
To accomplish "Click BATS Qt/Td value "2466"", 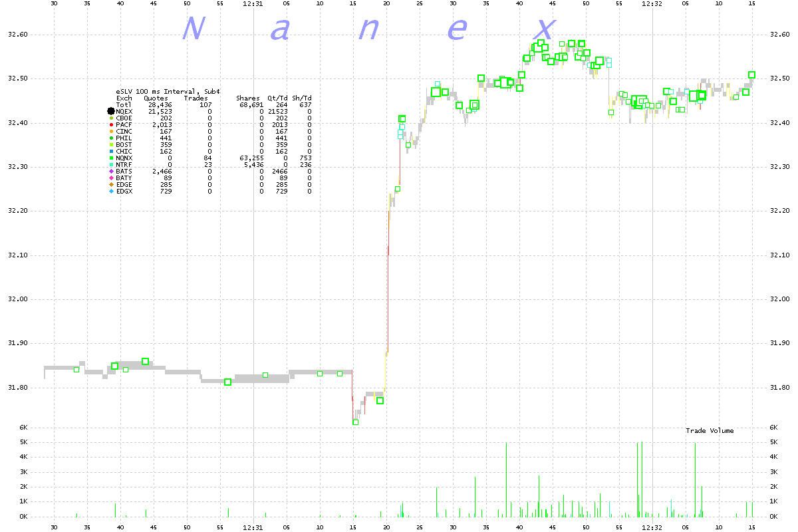I will (280, 172).
